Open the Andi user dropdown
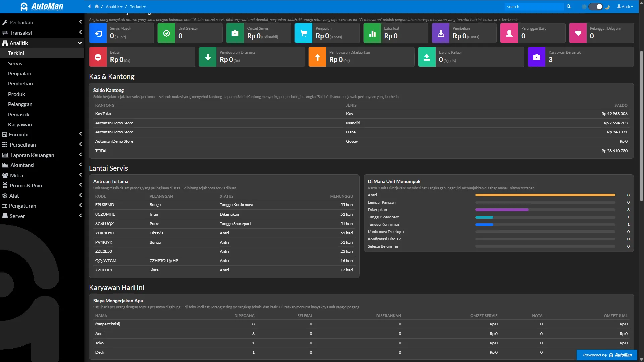Screen dimensions: 644x362 [x=625, y=7]
